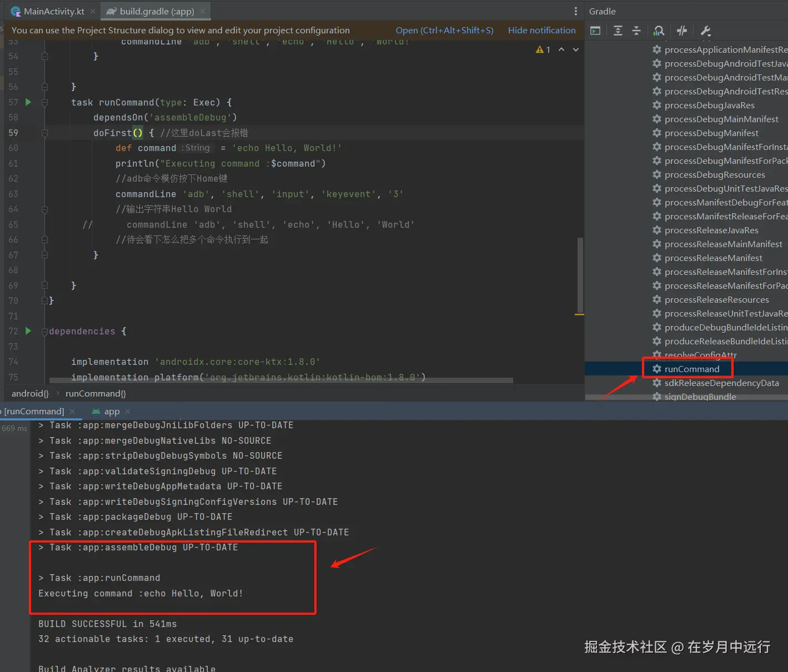Select processReleaseMainManifest Gradle task
This screenshot has height=672, width=788.
723,244
